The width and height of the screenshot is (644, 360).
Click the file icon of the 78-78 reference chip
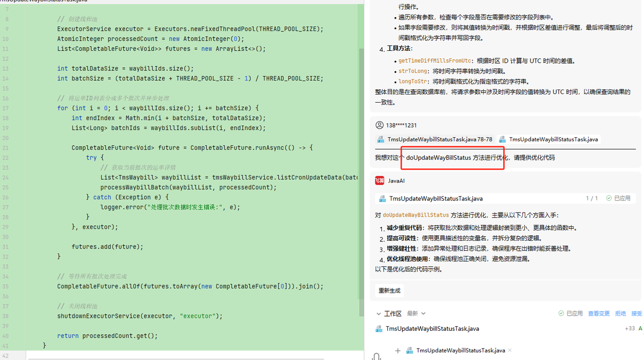point(381,139)
